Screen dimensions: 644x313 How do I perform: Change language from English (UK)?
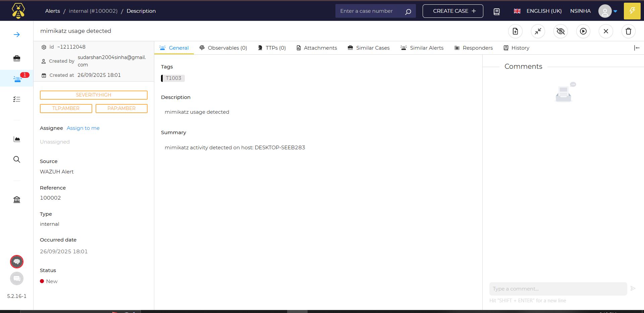coord(538,11)
